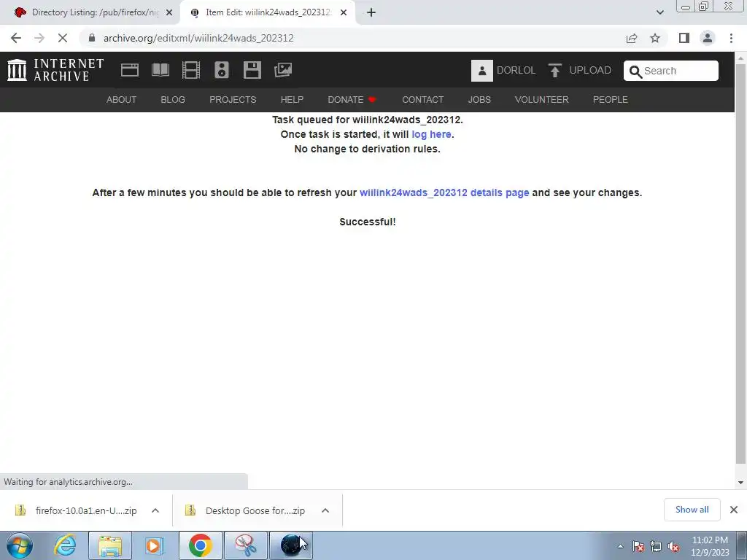Viewport: 747px width, 560px height.
Task: Click the 'Successful!' text
Action: coord(368,222)
